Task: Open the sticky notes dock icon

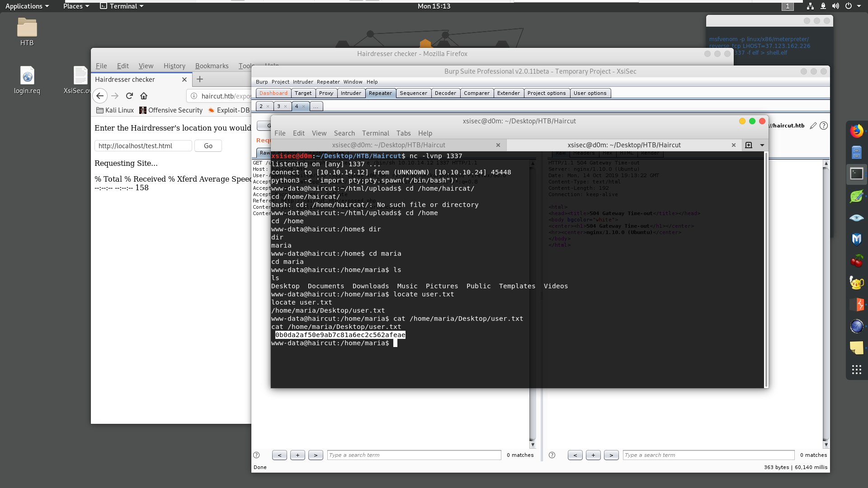Action: (x=856, y=348)
